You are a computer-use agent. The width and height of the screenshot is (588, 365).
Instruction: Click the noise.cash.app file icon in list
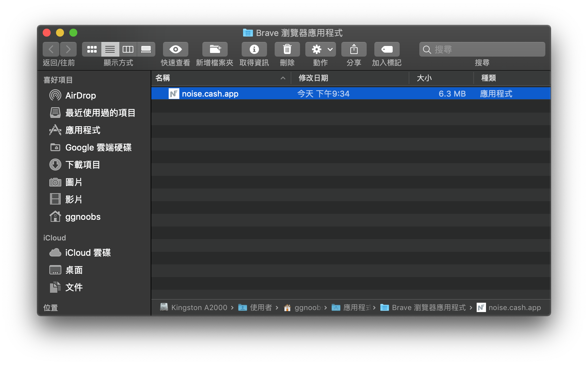pos(174,94)
